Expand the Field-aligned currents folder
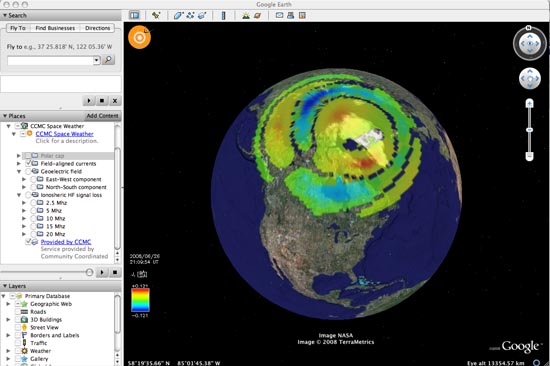Screen dimensions: 550x366 [x=19, y=164]
